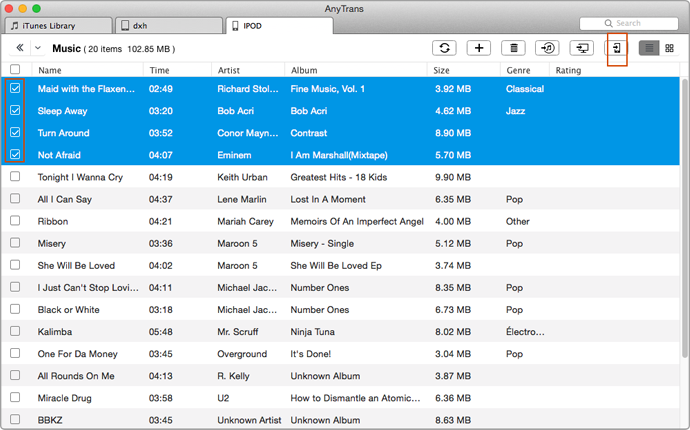Check the Misery song checkbox

15,243
